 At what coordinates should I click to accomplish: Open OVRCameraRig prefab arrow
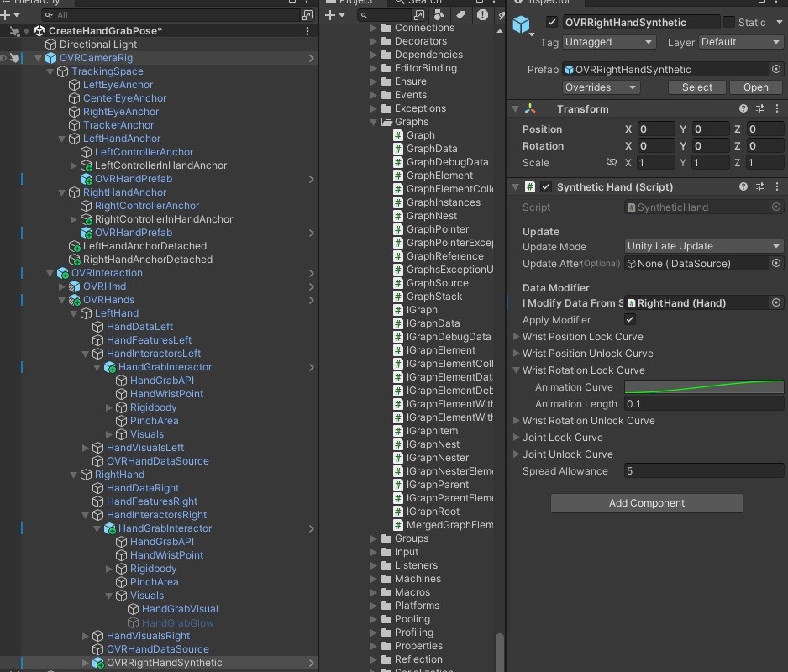(x=311, y=58)
